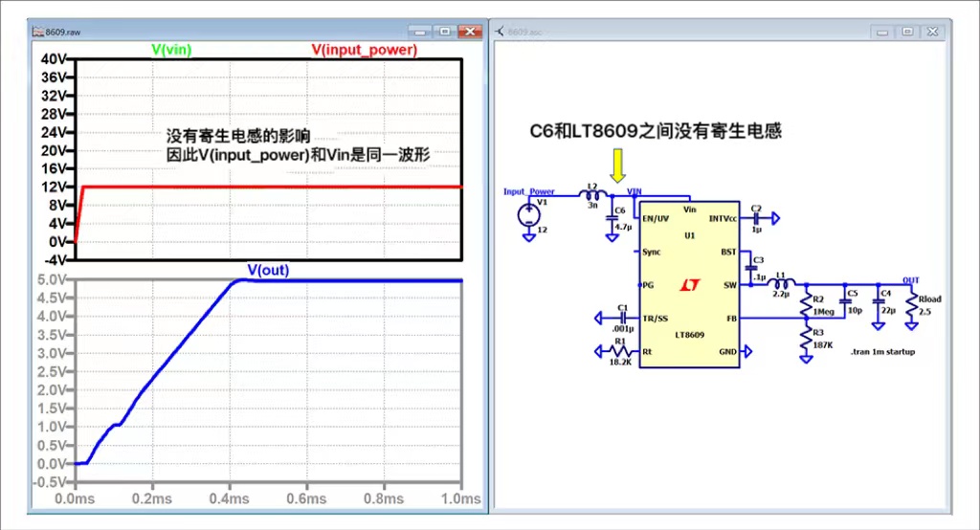The image size is (980, 530).
Task: Open the 8609.raw window system menu icon
Action: 37,32
